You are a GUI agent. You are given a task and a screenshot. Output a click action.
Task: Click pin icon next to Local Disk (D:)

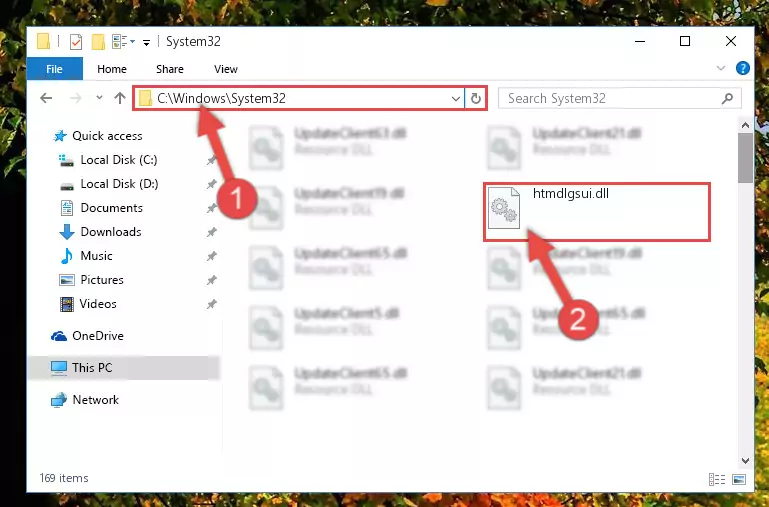tap(211, 184)
